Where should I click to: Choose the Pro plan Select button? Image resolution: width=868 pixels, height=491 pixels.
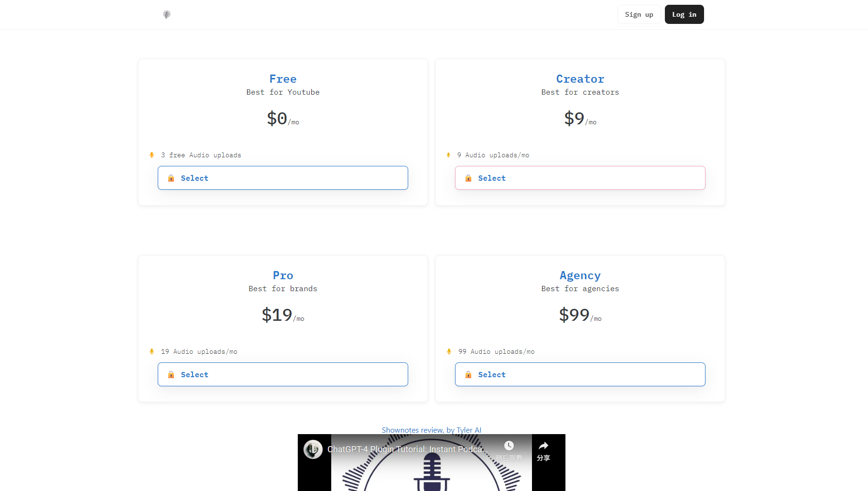pos(282,374)
